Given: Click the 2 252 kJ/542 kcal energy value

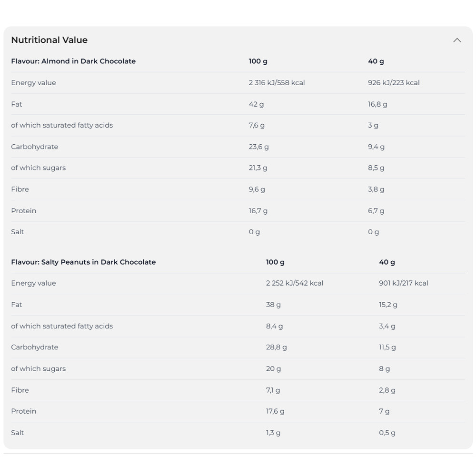Looking at the screenshot, I should click(295, 283).
